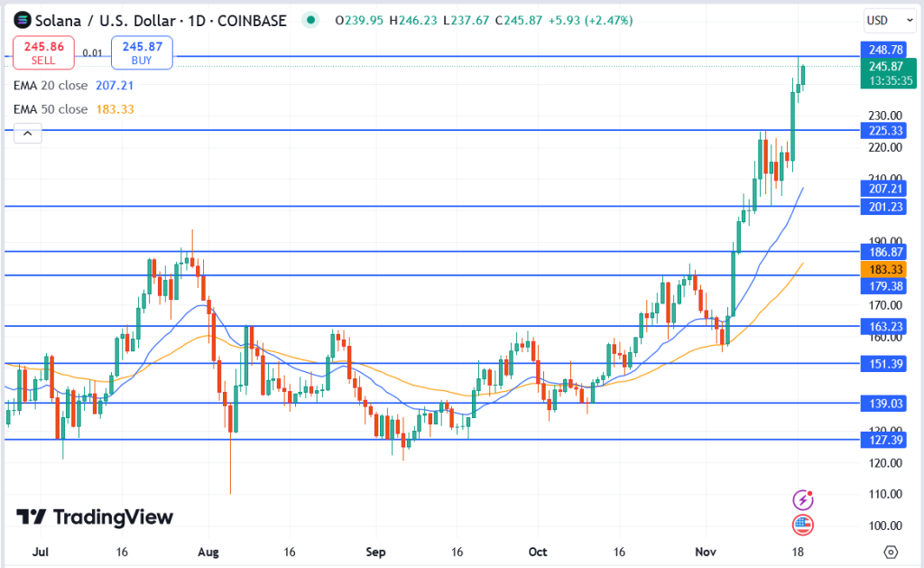Click the 0.01 spread value
Screen dimensions: 924x568
point(93,53)
